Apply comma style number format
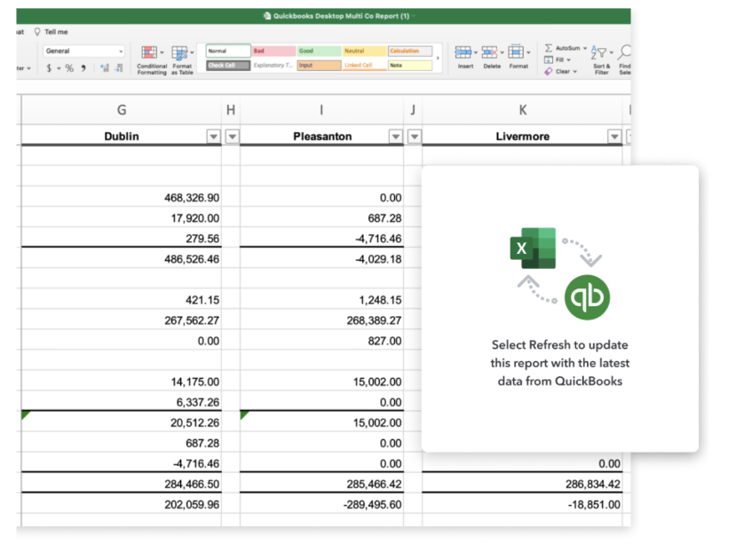Screen dimensions: 744x560 tap(83, 68)
